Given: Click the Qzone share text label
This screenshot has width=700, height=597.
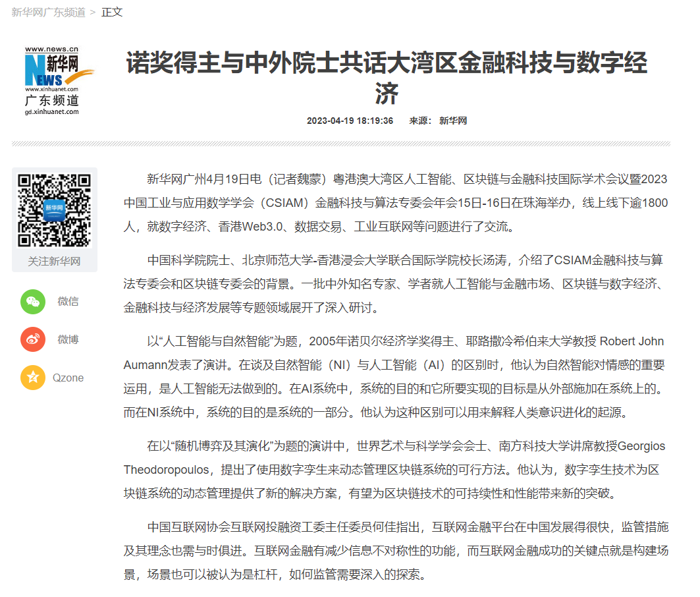Looking at the screenshot, I should pos(68,378).
